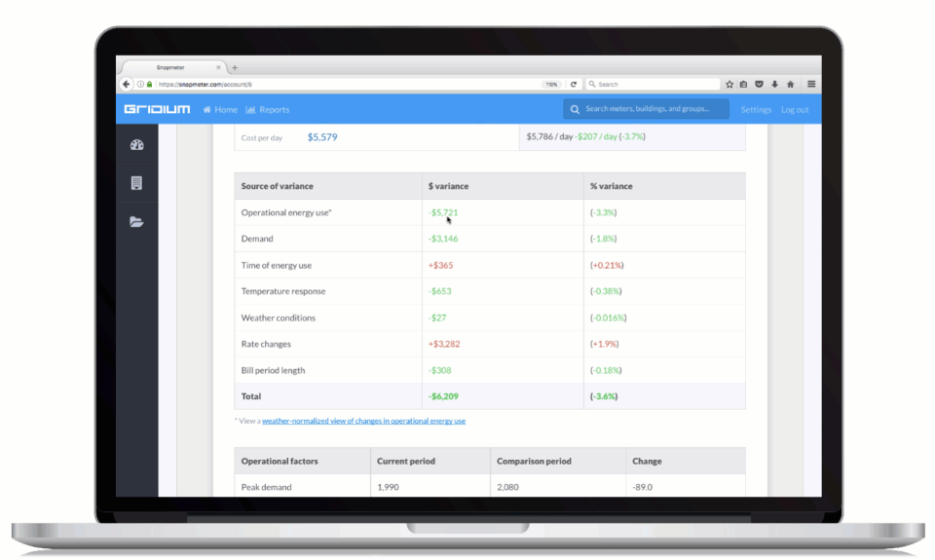Click the Temperature response row label
The image size is (935, 560).
[x=283, y=291]
